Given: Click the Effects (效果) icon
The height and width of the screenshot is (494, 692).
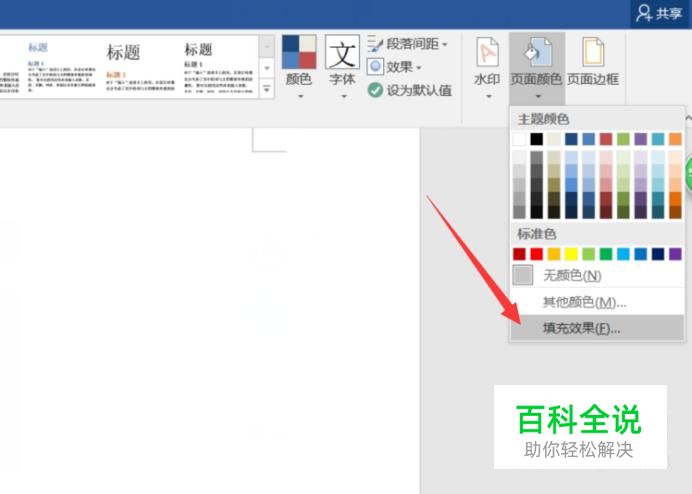Looking at the screenshot, I should tap(375, 67).
